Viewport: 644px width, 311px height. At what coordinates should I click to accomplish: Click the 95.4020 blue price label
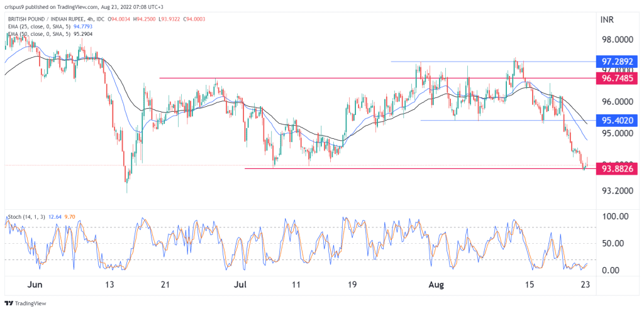pos(618,120)
